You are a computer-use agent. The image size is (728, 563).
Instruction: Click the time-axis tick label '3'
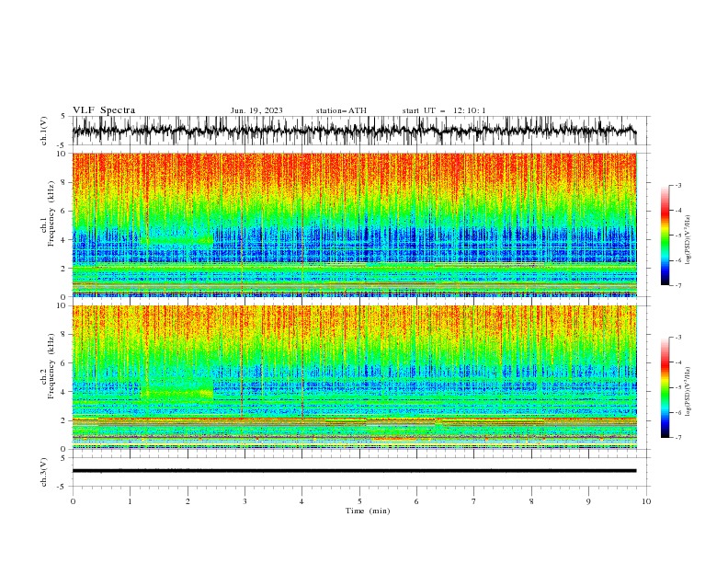(245, 501)
